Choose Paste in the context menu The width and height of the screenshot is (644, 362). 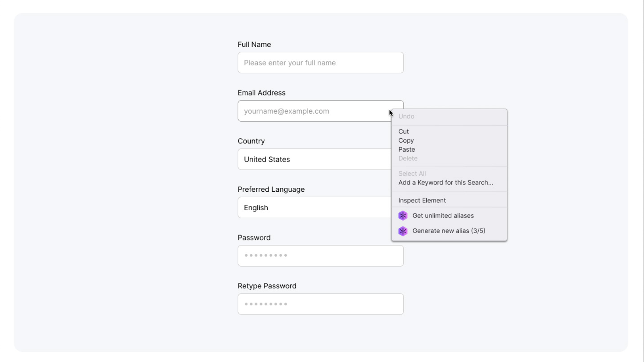(x=406, y=149)
